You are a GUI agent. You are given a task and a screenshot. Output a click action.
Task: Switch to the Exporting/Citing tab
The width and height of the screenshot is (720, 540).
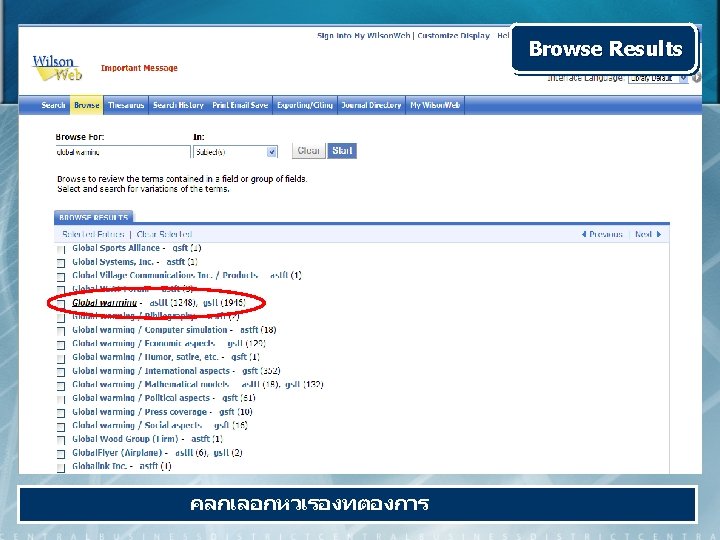tap(305, 105)
